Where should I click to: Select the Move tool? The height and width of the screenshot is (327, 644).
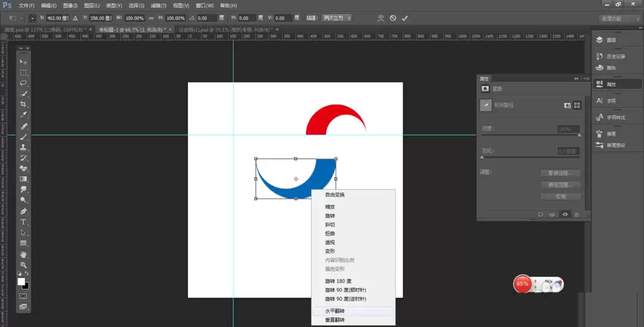(23, 62)
